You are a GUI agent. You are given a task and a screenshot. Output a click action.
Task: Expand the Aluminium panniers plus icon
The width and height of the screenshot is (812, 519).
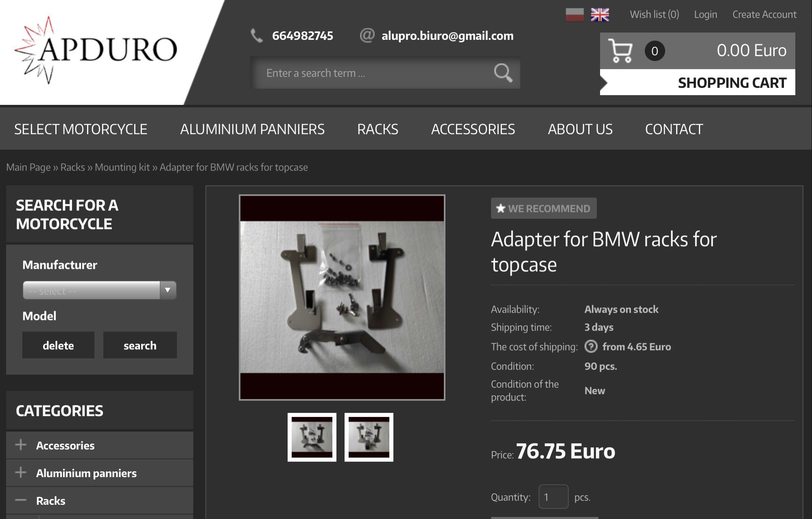coord(21,473)
